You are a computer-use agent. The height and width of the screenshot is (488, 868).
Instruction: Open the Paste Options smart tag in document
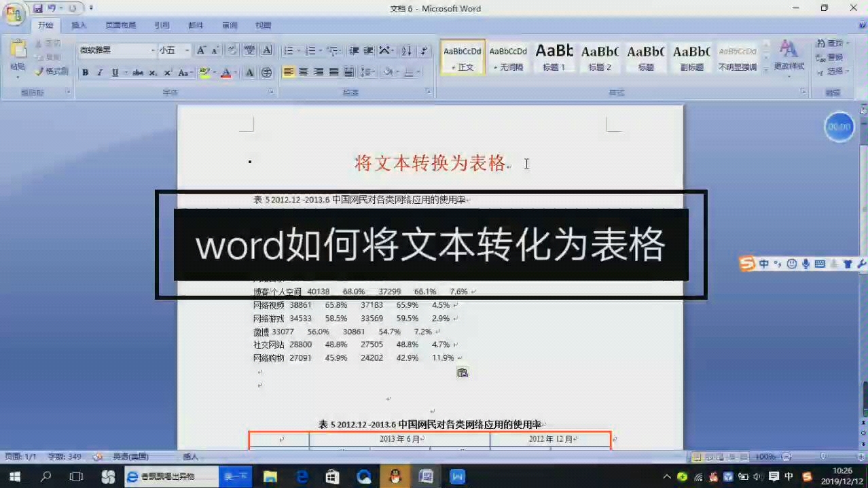coord(463,372)
